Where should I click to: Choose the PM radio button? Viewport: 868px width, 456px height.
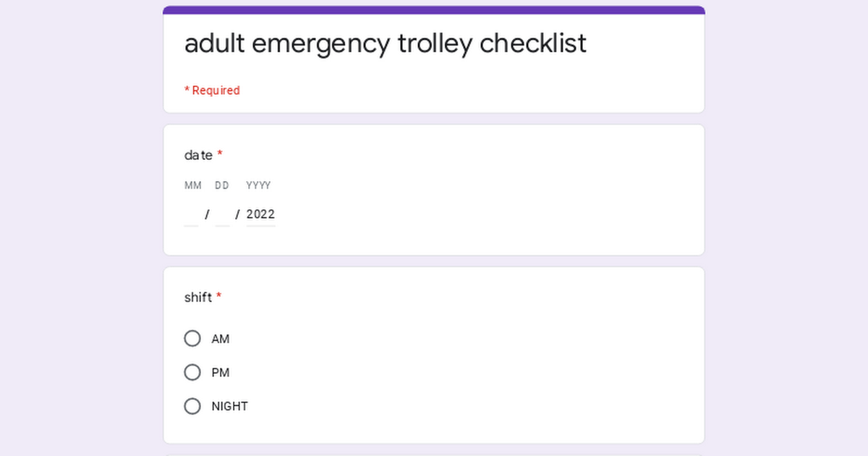point(192,373)
